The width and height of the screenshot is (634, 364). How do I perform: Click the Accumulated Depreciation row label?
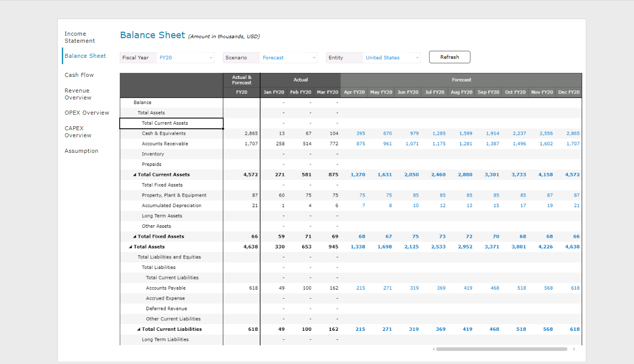point(172,206)
